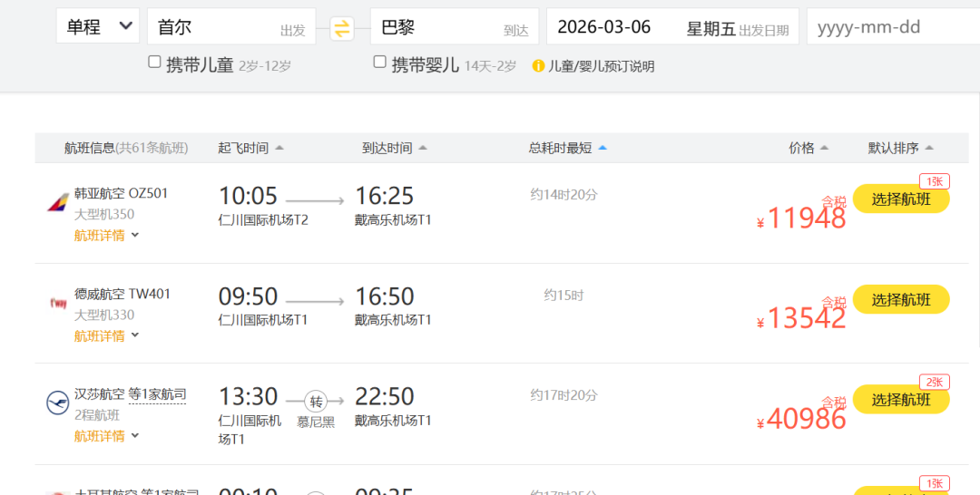
Task: Select flight OZ501 with 选择航班
Action: [901, 199]
